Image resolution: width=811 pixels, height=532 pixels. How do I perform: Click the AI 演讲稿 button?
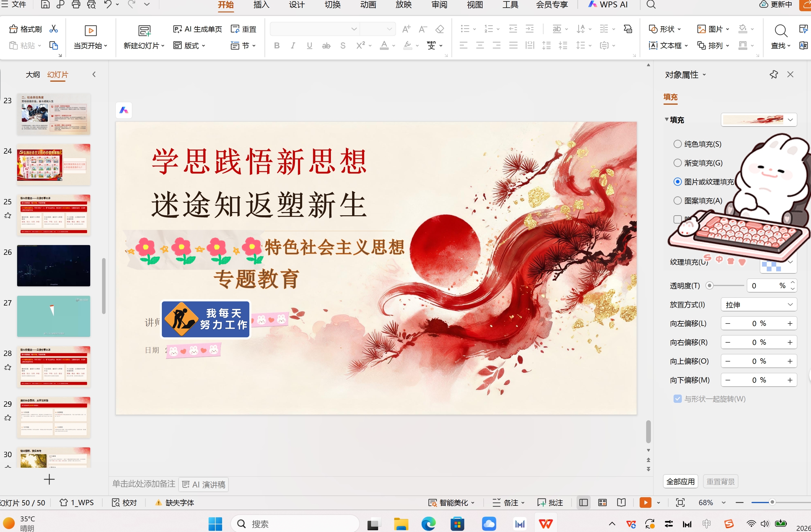coord(204,484)
